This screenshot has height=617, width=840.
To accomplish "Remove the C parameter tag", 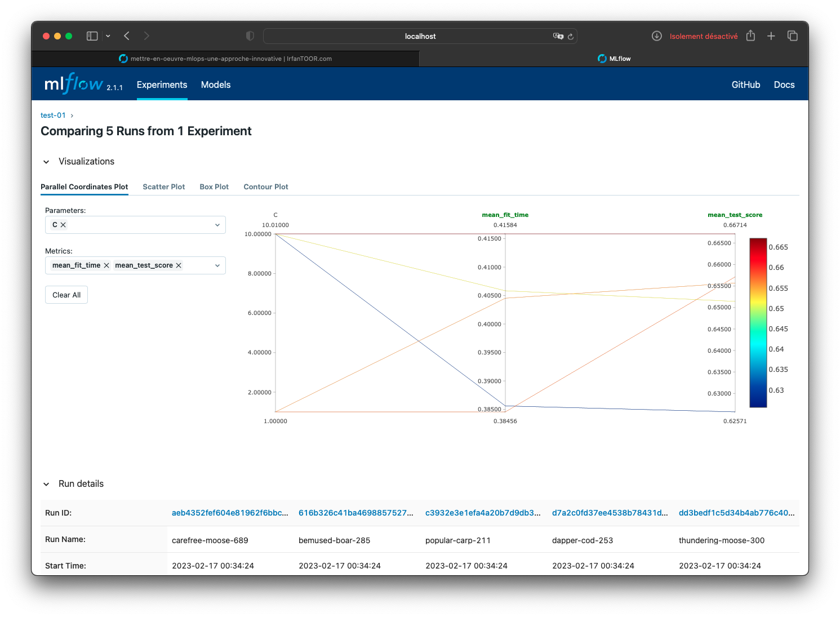I will pos(64,225).
